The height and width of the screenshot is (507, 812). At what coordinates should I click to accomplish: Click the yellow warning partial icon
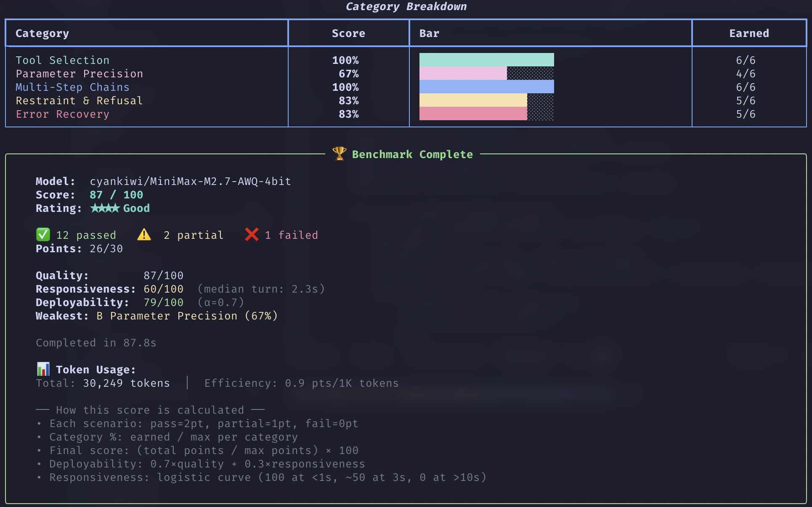pyautogui.click(x=144, y=235)
